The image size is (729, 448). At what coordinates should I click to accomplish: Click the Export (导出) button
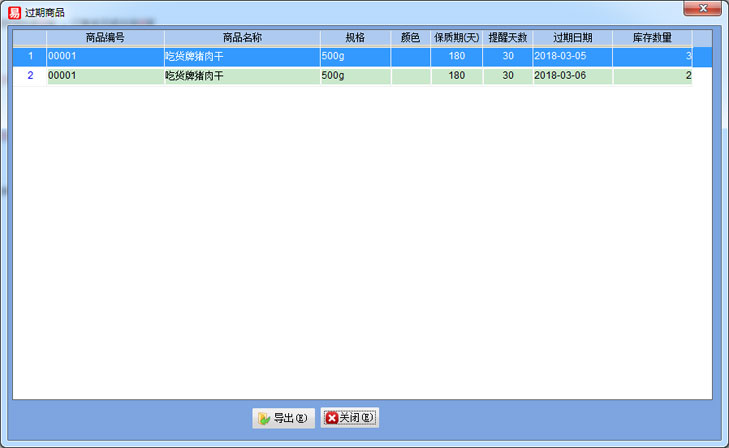point(283,418)
